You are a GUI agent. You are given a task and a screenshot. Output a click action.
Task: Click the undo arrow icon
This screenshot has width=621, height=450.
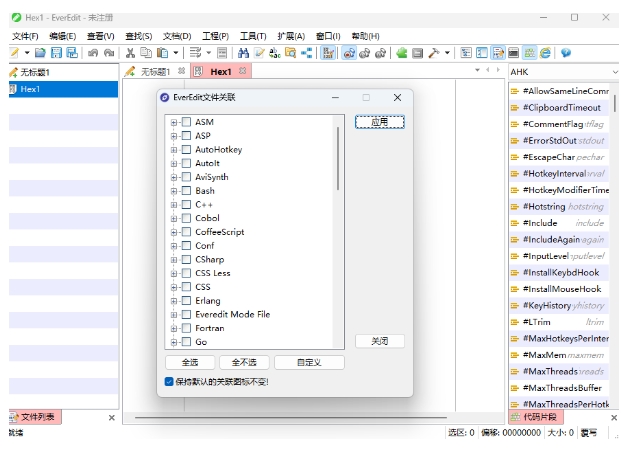93,53
